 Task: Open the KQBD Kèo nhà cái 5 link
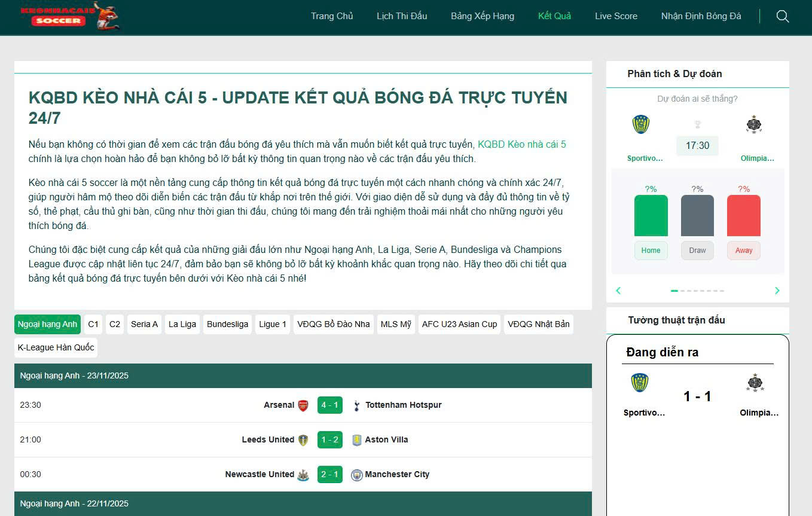point(521,144)
